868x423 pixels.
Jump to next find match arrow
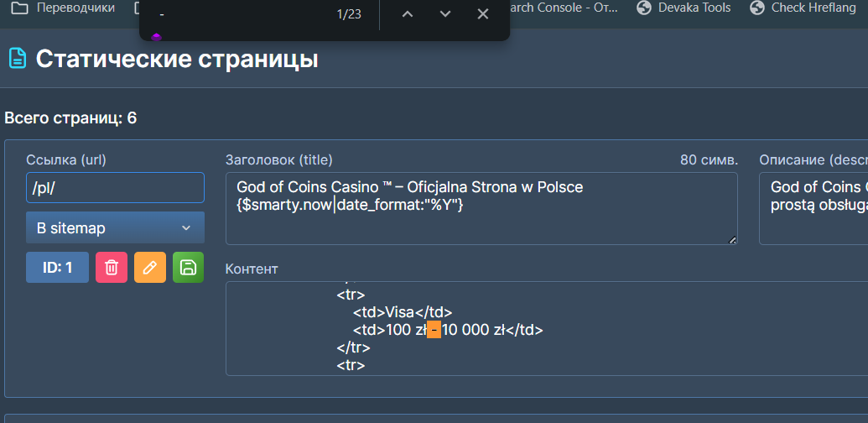[x=445, y=14]
